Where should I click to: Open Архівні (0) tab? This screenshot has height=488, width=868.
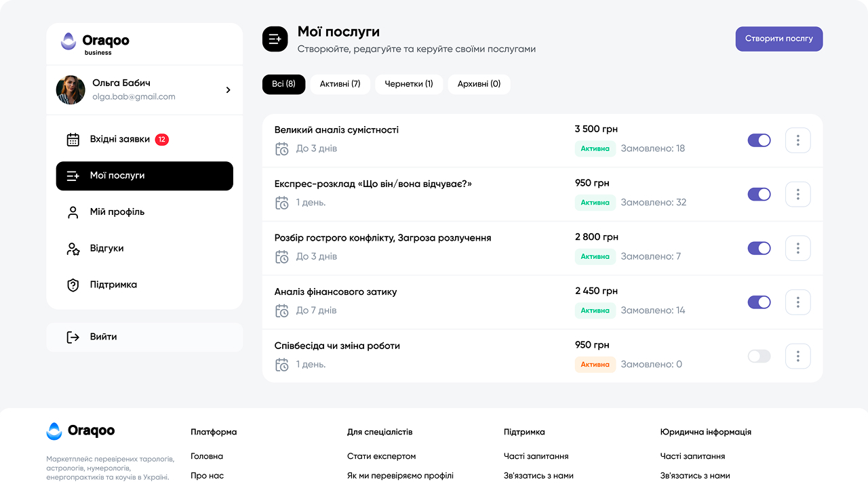click(479, 84)
